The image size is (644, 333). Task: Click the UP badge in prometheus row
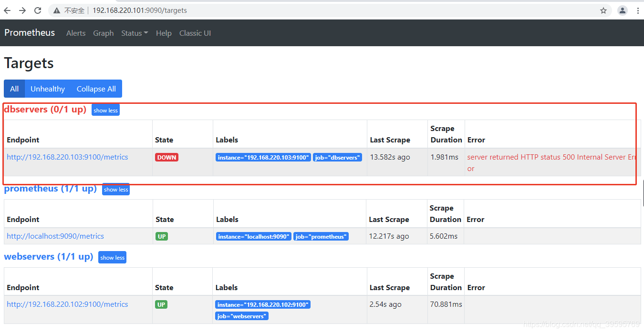pyautogui.click(x=162, y=236)
